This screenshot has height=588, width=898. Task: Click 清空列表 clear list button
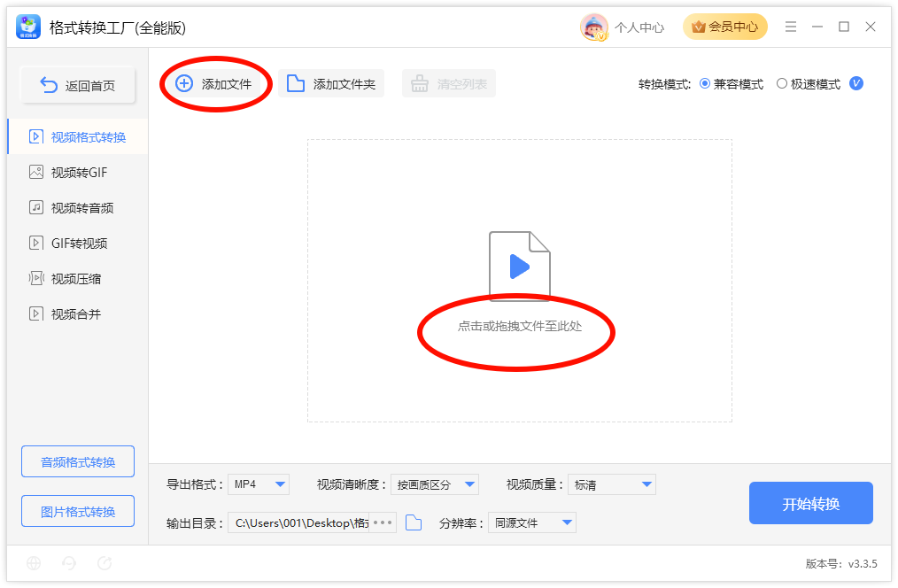point(449,84)
